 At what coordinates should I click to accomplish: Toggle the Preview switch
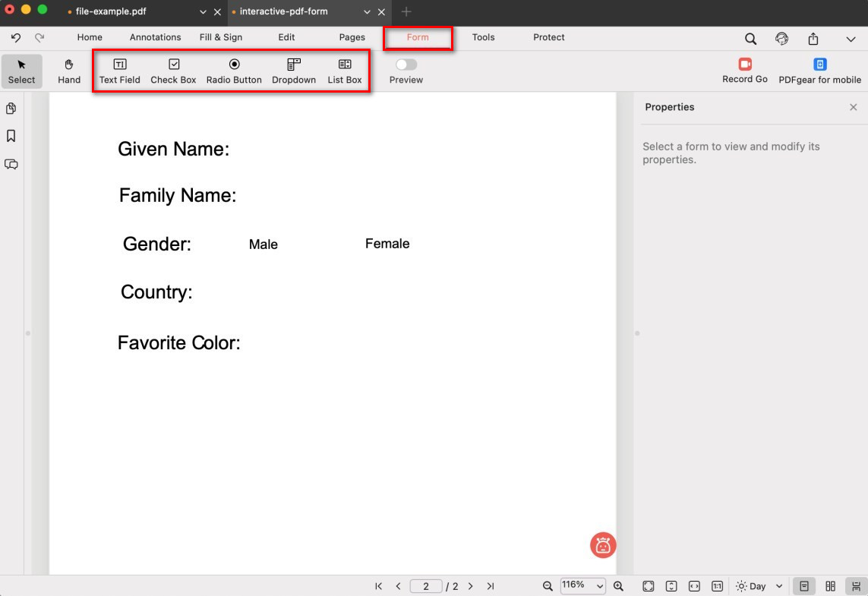[406, 65]
